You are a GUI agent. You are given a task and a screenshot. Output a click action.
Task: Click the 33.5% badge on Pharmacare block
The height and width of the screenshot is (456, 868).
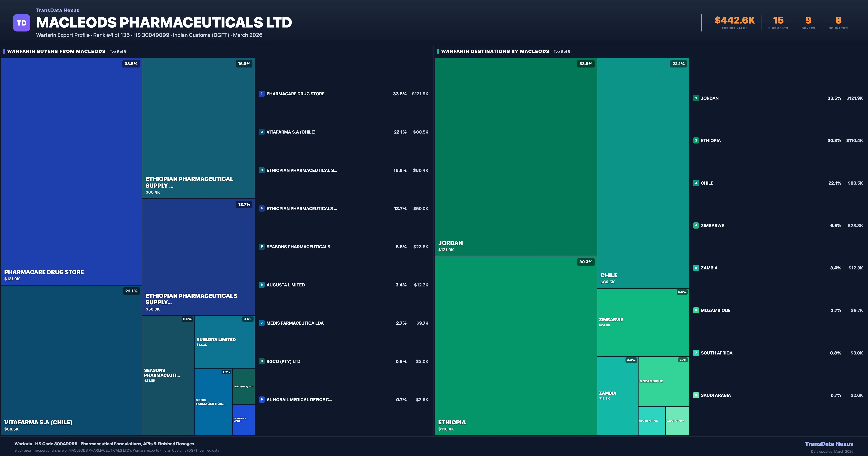tap(131, 64)
